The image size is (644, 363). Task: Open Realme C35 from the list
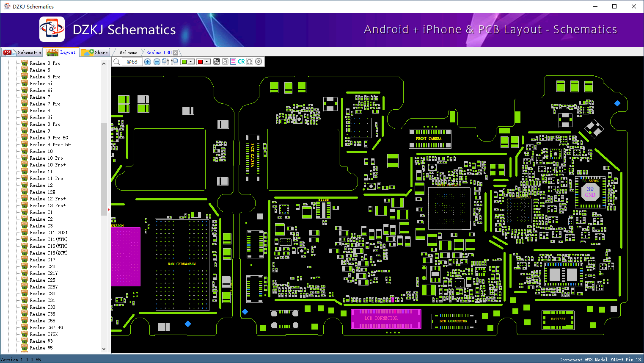coord(42,314)
